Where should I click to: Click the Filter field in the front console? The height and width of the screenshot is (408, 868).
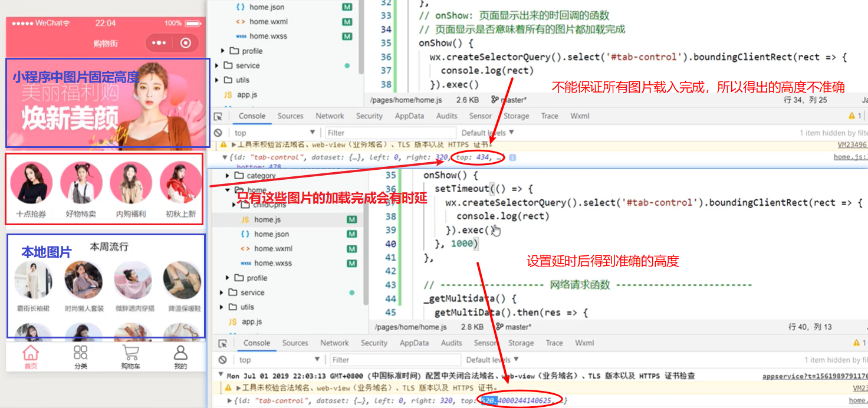(x=395, y=360)
